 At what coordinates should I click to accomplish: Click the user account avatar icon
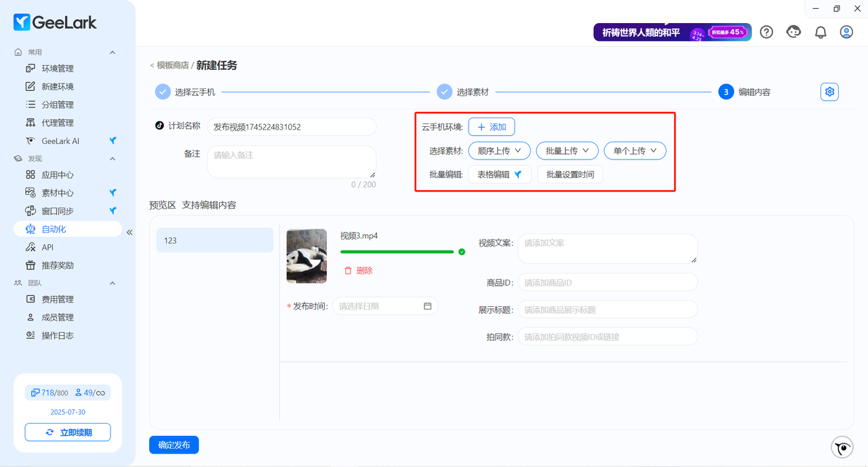846,32
